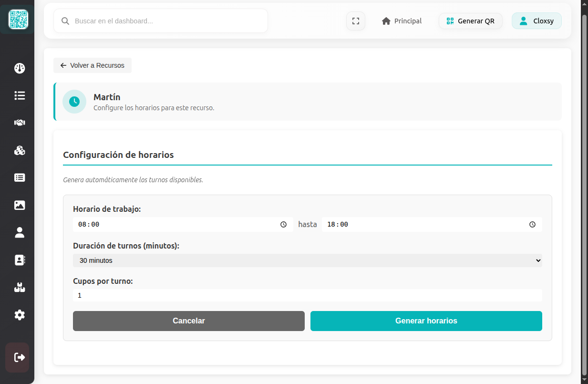Open the Cloxsy user menu
This screenshot has height=384, width=588.
536,21
